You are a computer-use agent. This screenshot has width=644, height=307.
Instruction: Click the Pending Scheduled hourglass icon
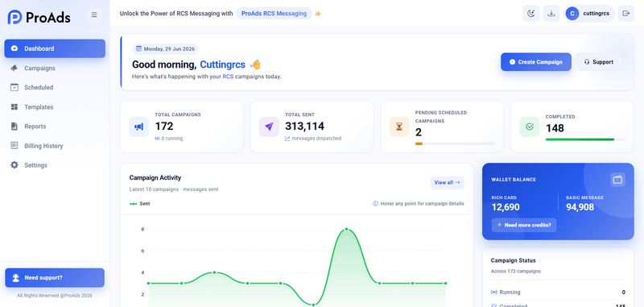click(399, 127)
